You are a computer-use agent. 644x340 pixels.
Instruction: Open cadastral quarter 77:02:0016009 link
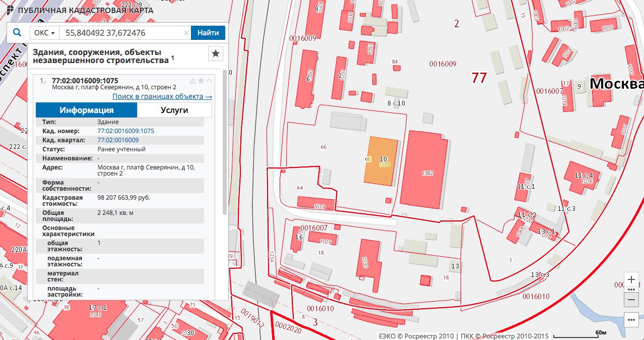click(x=118, y=140)
